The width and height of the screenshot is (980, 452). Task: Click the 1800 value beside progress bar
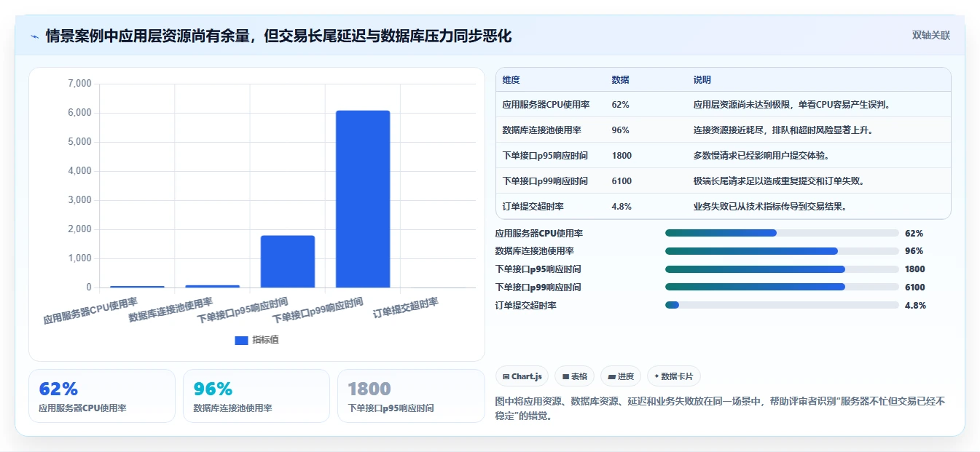[x=915, y=269]
